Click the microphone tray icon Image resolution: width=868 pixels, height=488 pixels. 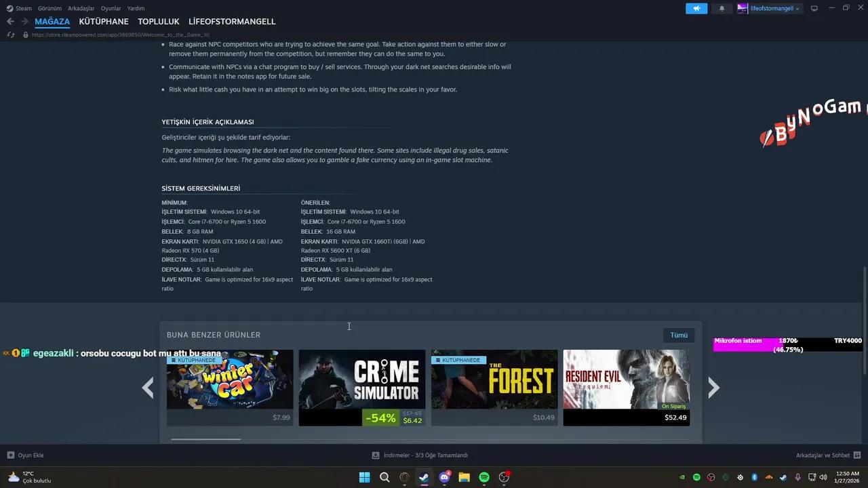click(798, 477)
